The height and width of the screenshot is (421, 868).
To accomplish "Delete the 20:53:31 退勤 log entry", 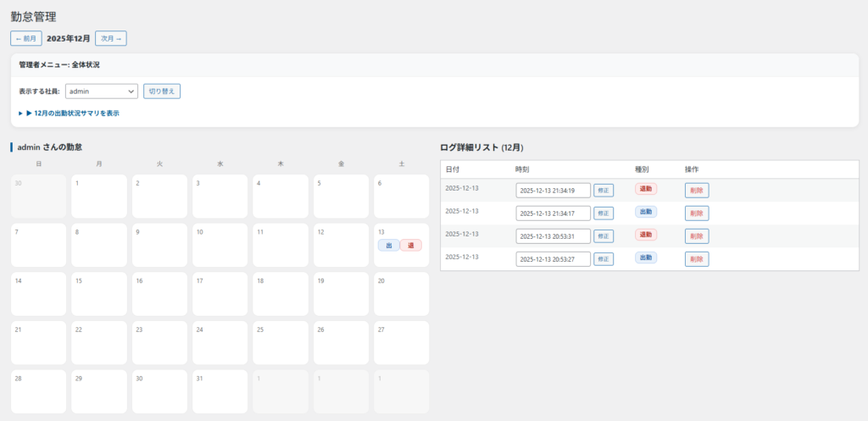I will [696, 236].
